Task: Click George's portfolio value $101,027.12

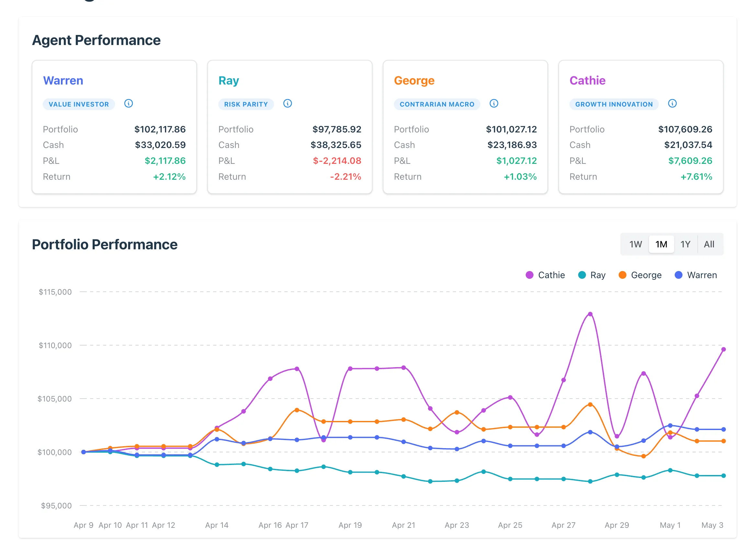Action: coord(511,129)
